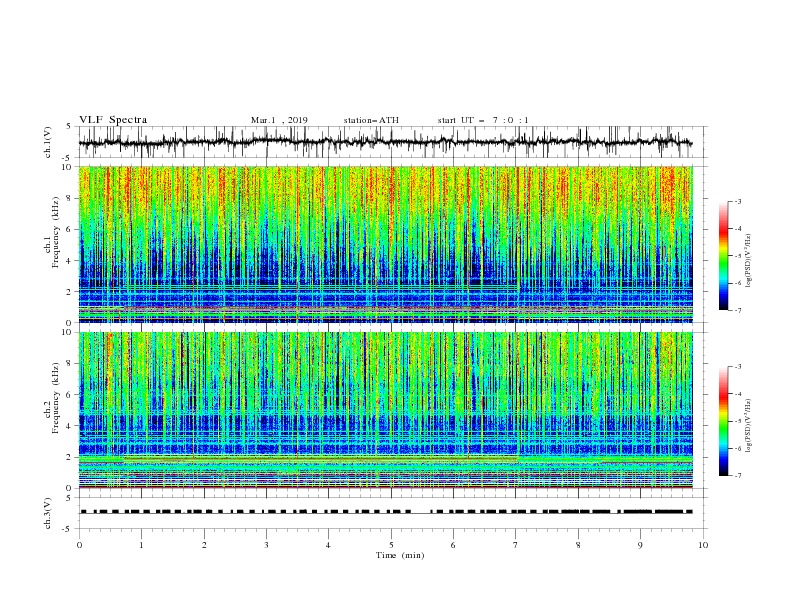Click the ch.2 "Frequency (kHz)" axis label
792x612 pixels.
coord(56,398)
